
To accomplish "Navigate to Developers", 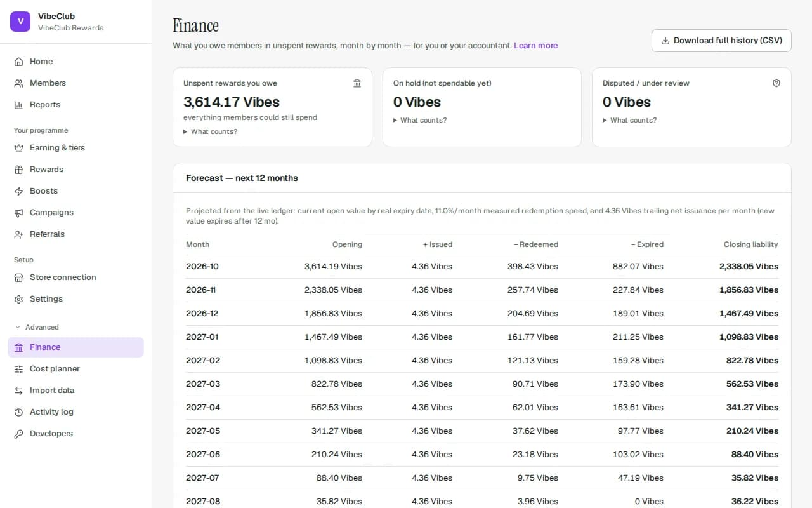I will pyautogui.click(x=75, y=434).
